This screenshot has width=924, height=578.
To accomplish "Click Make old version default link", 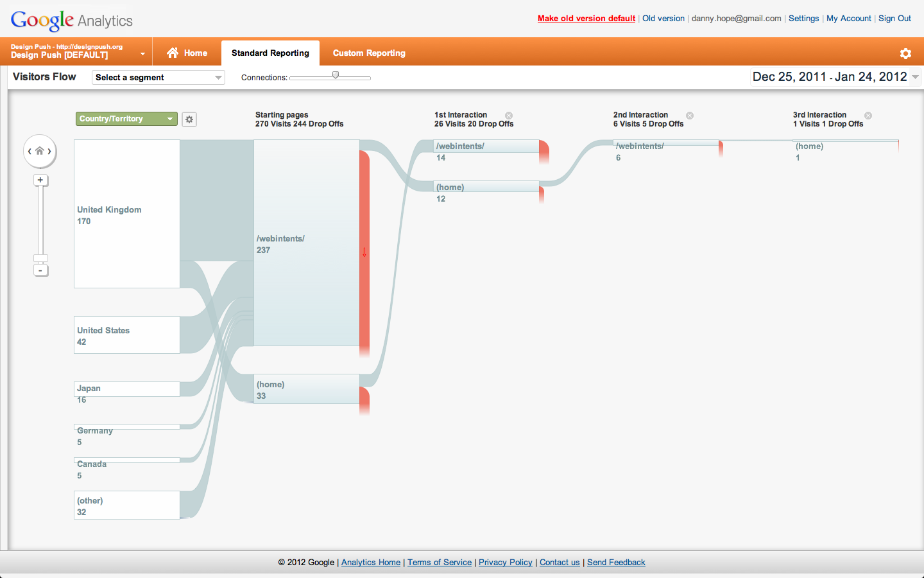I will (x=586, y=19).
